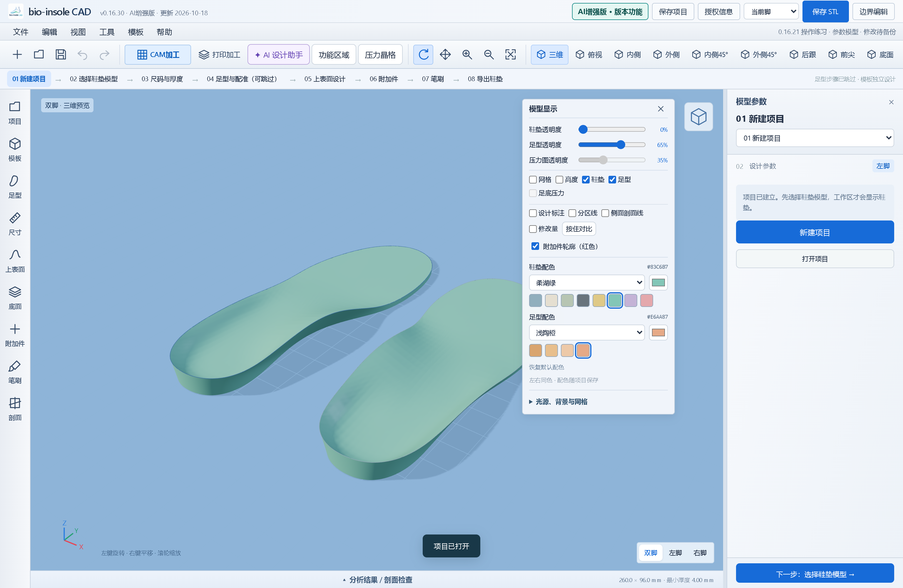Click the undo arrow icon
This screenshot has width=903, height=588.
(x=82, y=55)
